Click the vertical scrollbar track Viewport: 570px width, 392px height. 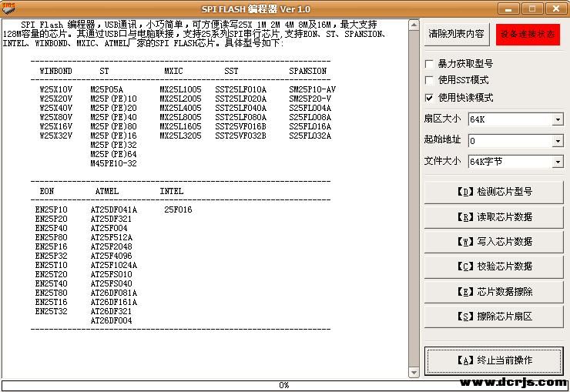[x=414, y=199]
